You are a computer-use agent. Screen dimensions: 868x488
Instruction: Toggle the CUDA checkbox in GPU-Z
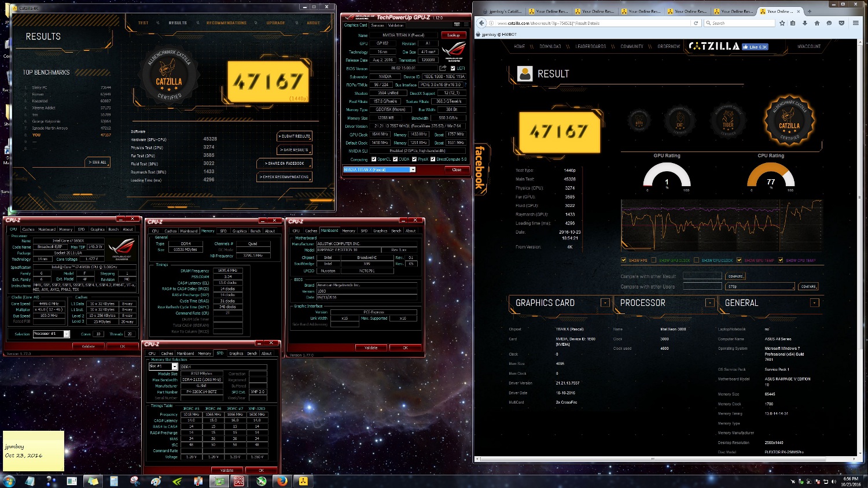tap(395, 159)
